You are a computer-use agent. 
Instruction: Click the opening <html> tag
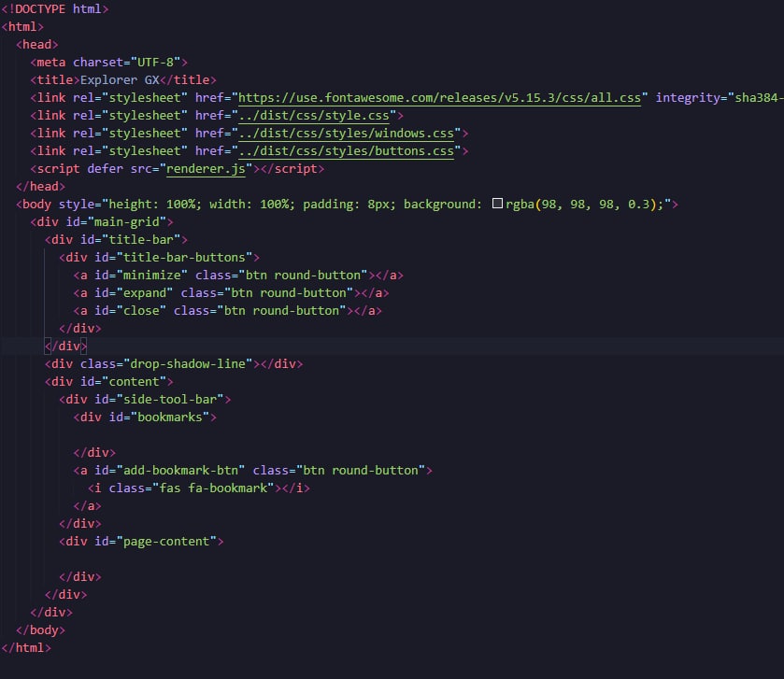pyautogui.click(x=22, y=26)
